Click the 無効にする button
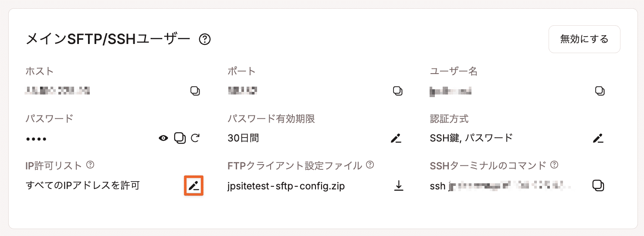Screen dimensions: 644x236 coord(584,39)
